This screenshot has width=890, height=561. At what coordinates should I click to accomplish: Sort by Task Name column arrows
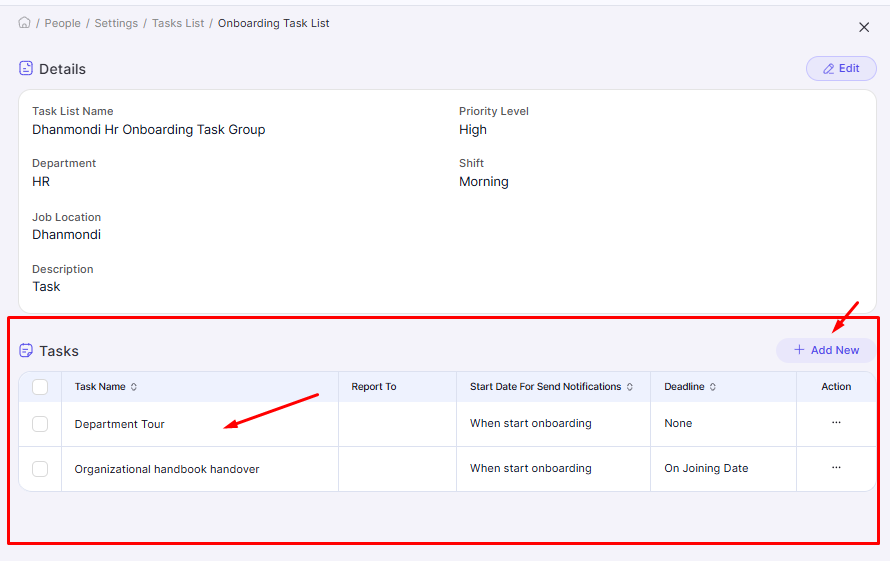tap(134, 387)
